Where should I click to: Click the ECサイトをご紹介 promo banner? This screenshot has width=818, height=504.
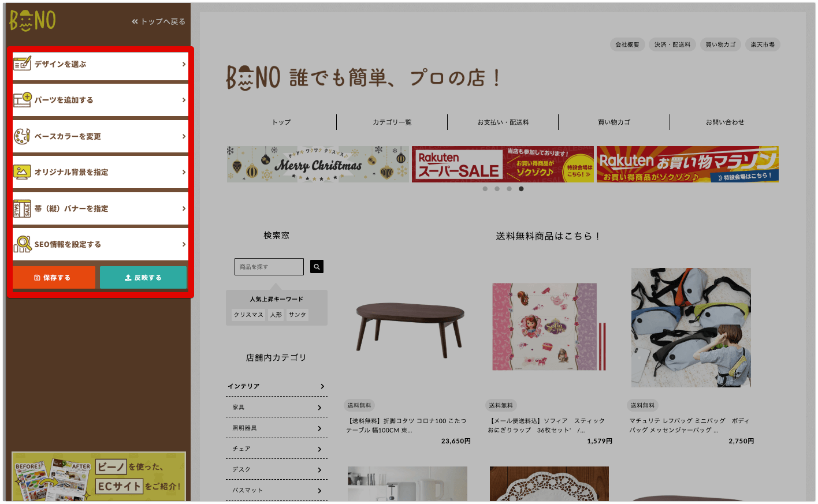[99, 476]
